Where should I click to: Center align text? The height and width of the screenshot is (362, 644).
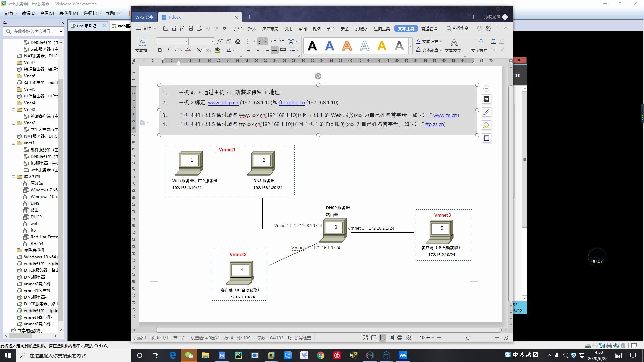258,50
